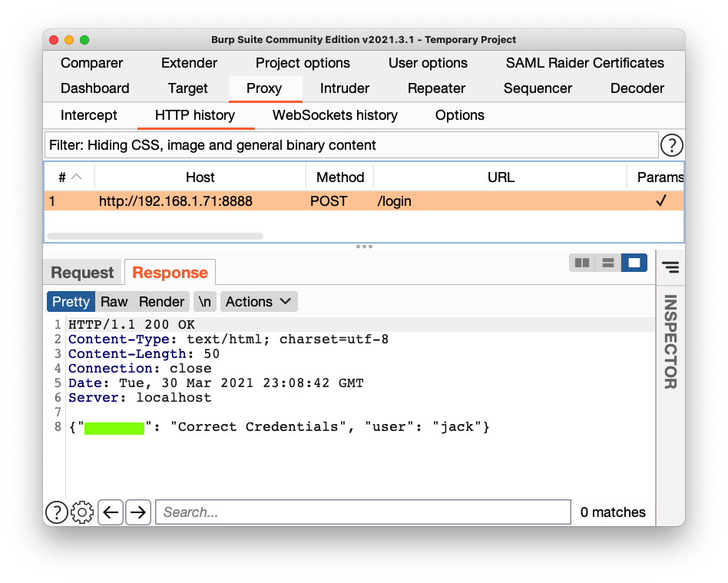Click the 0 matches label
This screenshot has height=583, width=728.
pyautogui.click(x=613, y=512)
